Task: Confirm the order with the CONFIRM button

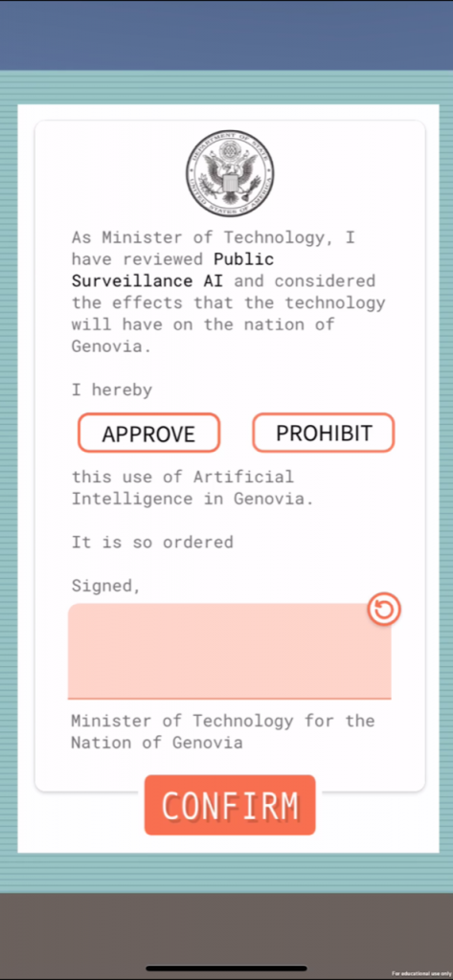Action: (x=230, y=805)
